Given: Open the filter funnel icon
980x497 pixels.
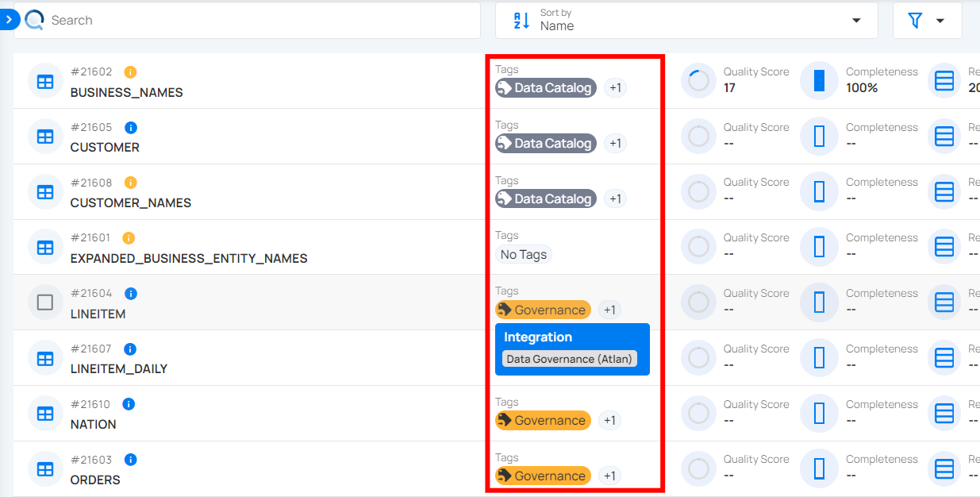Looking at the screenshot, I should 917,20.
